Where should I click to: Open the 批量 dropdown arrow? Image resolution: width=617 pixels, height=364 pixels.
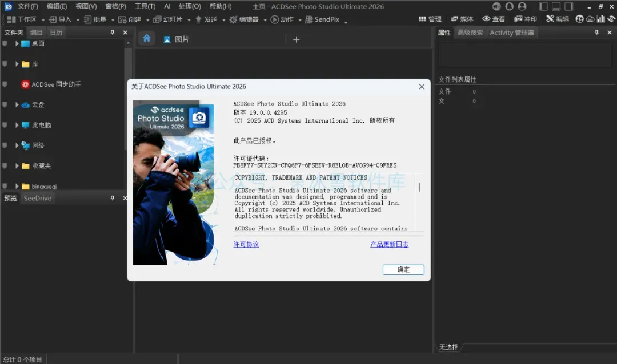point(113,19)
